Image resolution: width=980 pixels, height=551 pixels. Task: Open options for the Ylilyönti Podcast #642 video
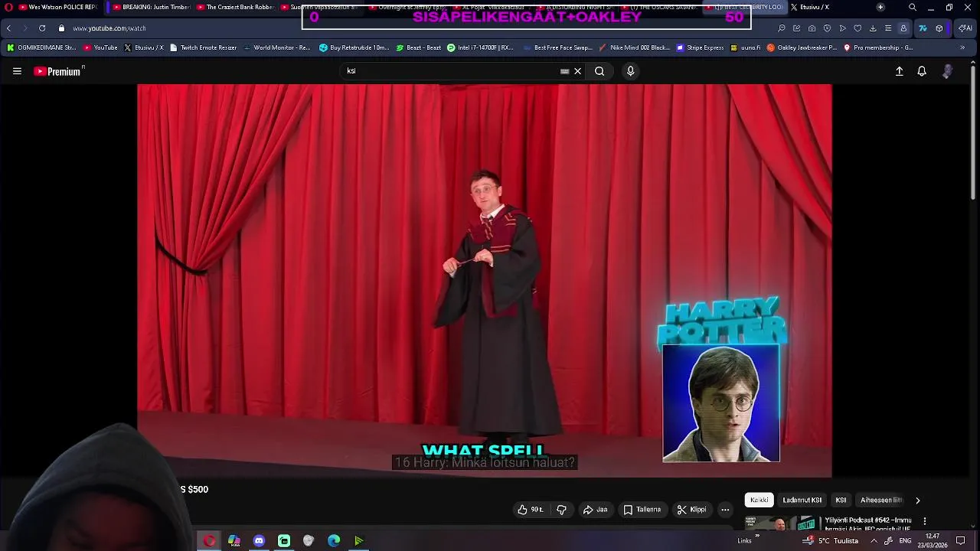(925, 521)
